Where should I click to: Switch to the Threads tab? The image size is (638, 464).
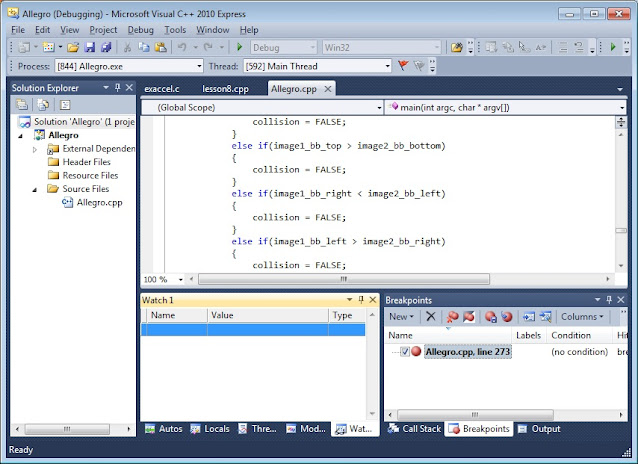tap(257, 429)
